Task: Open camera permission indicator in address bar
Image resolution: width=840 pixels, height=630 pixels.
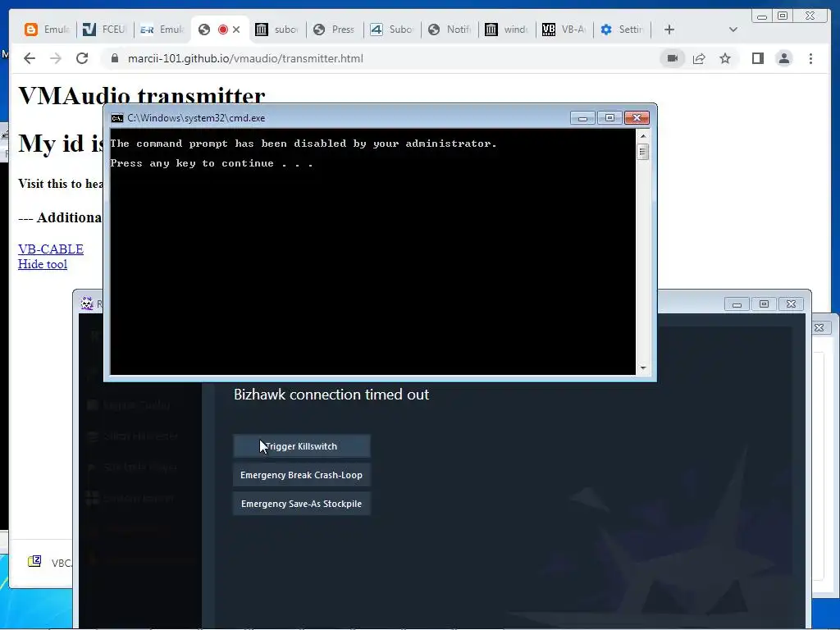Action: coord(673,58)
